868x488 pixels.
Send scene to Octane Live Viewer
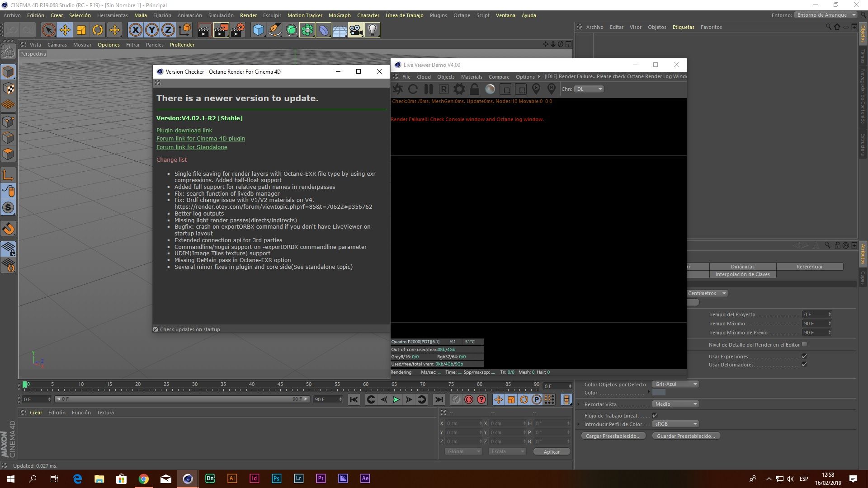[x=398, y=89]
